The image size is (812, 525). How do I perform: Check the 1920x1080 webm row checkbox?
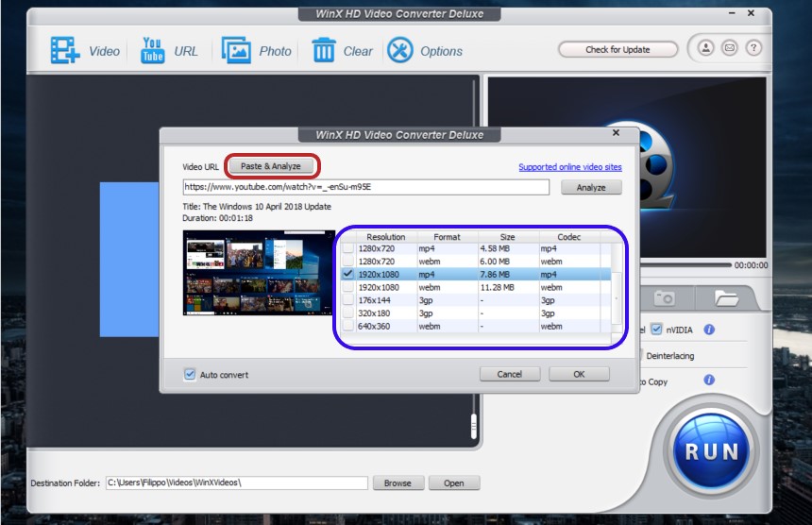348,287
